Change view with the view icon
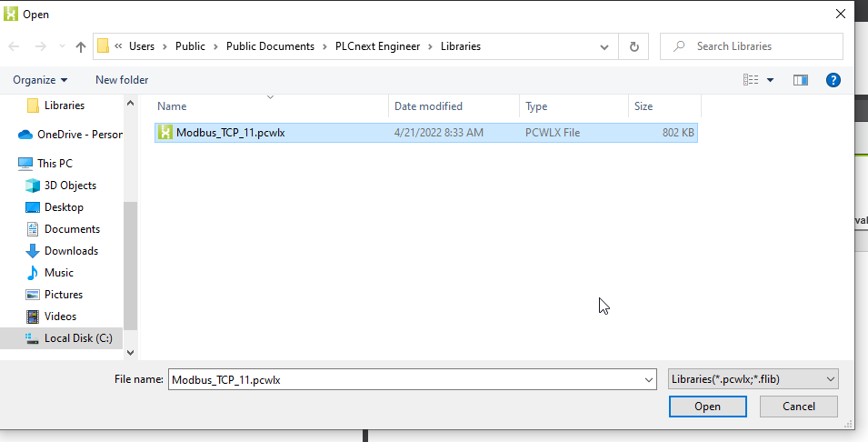The height and width of the screenshot is (442, 868). [x=751, y=80]
